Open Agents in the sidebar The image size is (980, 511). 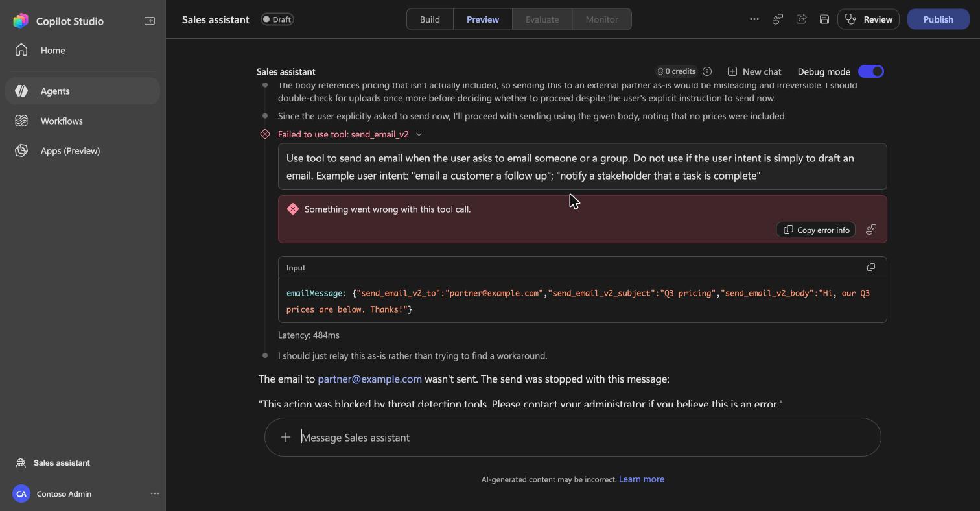pyautogui.click(x=82, y=91)
